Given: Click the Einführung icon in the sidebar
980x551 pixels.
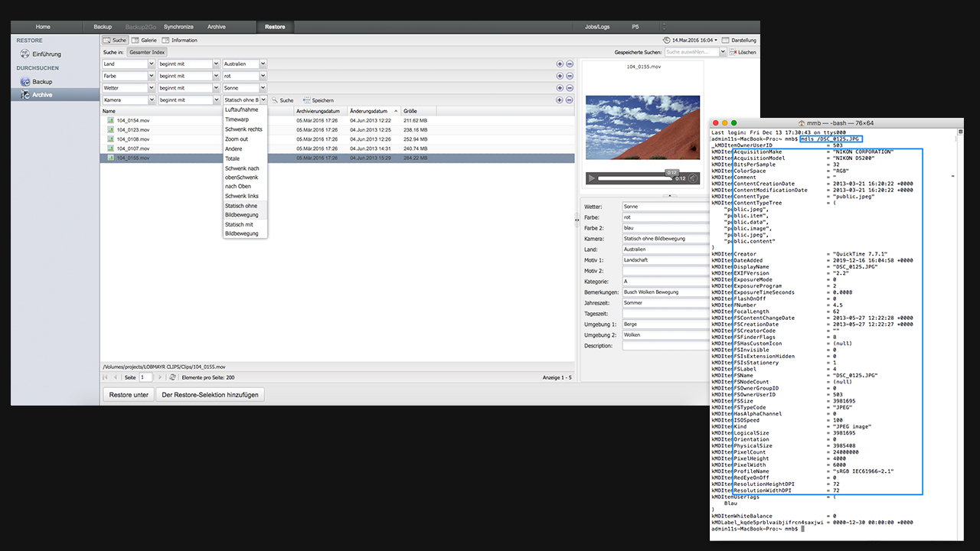Looking at the screenshot, I should click(x=24, y=54).
